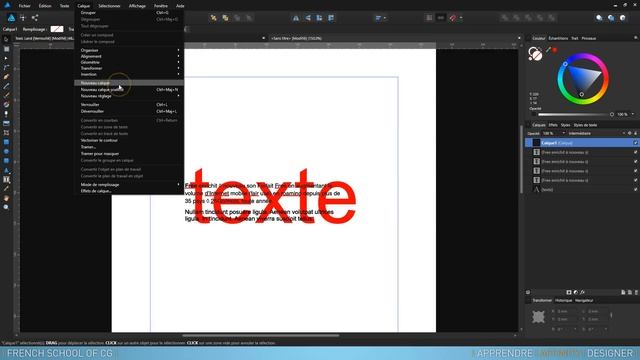Switch to the Historique tab
640x360 pixels.
pyautogui.click(x=564, y=300)
